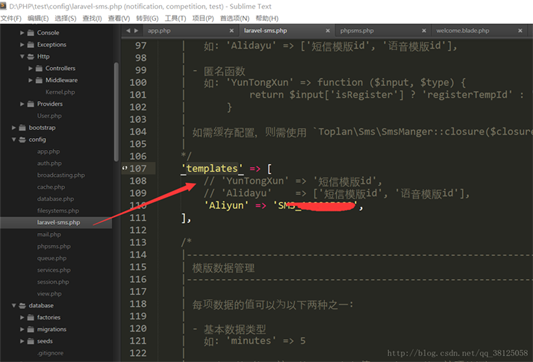
Task: Open database.php in the sidebar
Action: pyautogui.click(x=55, y=199)
